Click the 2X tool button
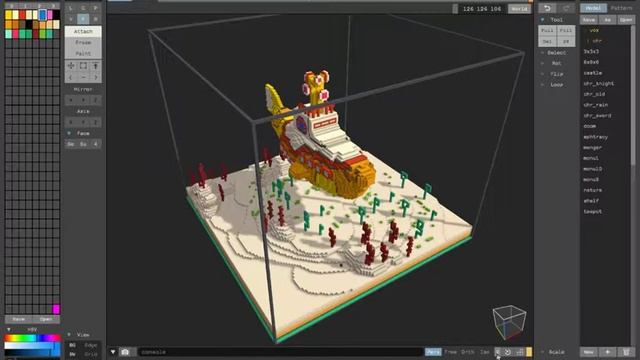Screen dimensions: 640x360 click(566, 42)
